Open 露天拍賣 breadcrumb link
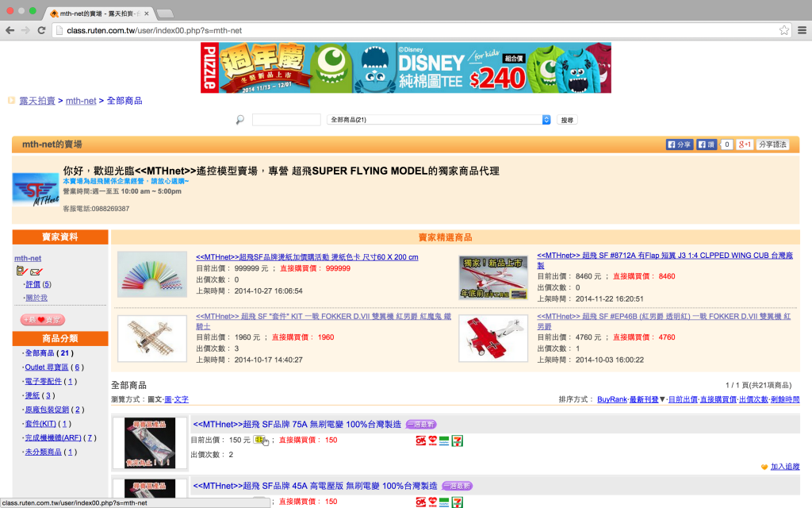 37,101
